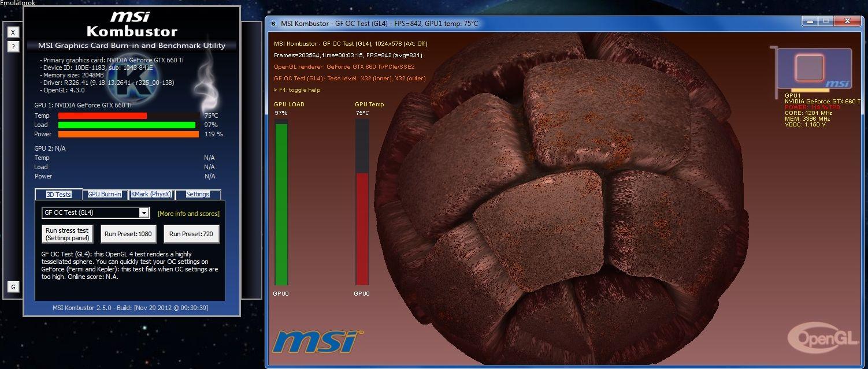Click the X button on Kombustor side strip
Viewport: 868px width, 369px height.
(x=13, y=32)
